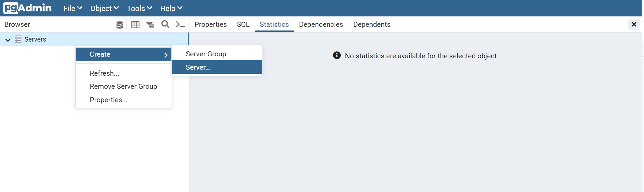Open the Help menu
This screenshot has width=644, height=192.
pyautogui.click(x=171, y=8)
